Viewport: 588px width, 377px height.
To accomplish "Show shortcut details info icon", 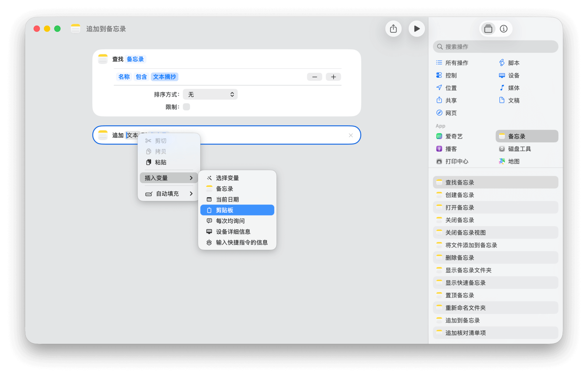I will pos(503,29).
